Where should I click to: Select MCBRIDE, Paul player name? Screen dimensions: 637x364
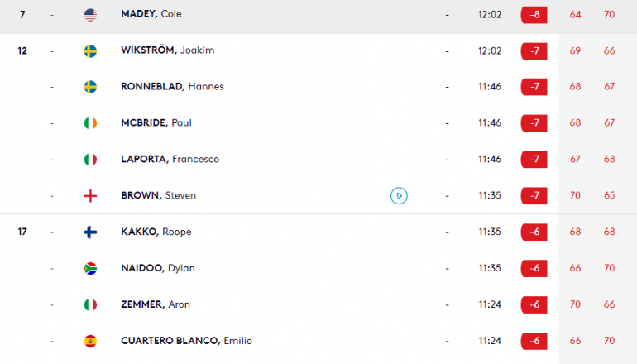point(156,122)
